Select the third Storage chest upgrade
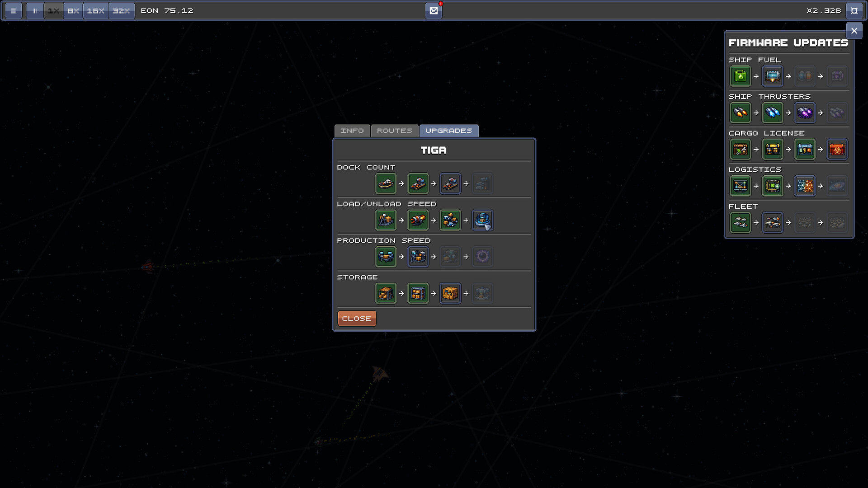868x488 pixels. [450, 293]
